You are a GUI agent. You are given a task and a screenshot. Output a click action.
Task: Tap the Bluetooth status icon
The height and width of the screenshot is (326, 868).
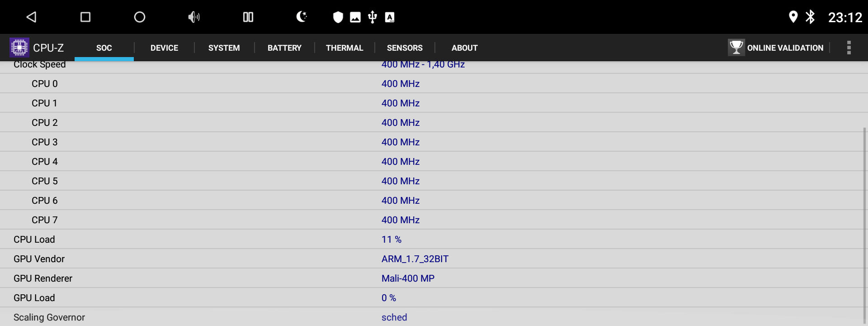[x=810, y=17]
